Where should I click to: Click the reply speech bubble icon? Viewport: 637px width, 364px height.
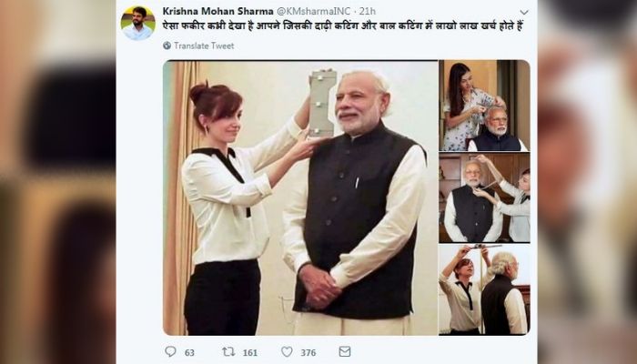pyautogui.click(x=170, y=351)
